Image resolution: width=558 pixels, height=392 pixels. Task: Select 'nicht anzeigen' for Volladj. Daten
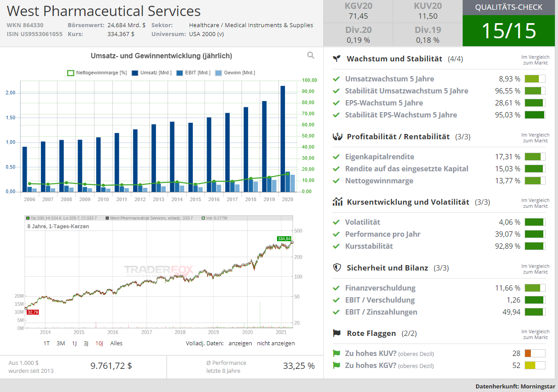click(276, 343)
